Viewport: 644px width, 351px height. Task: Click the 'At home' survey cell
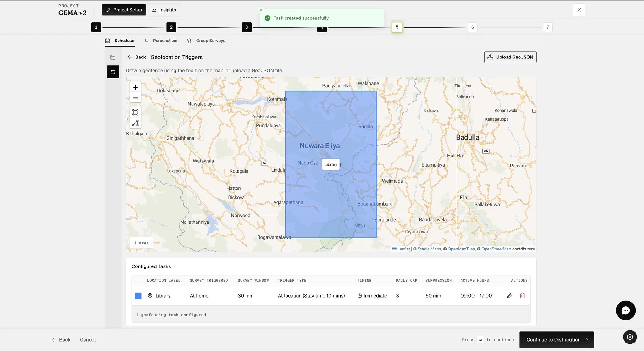(x=199, y=296)
